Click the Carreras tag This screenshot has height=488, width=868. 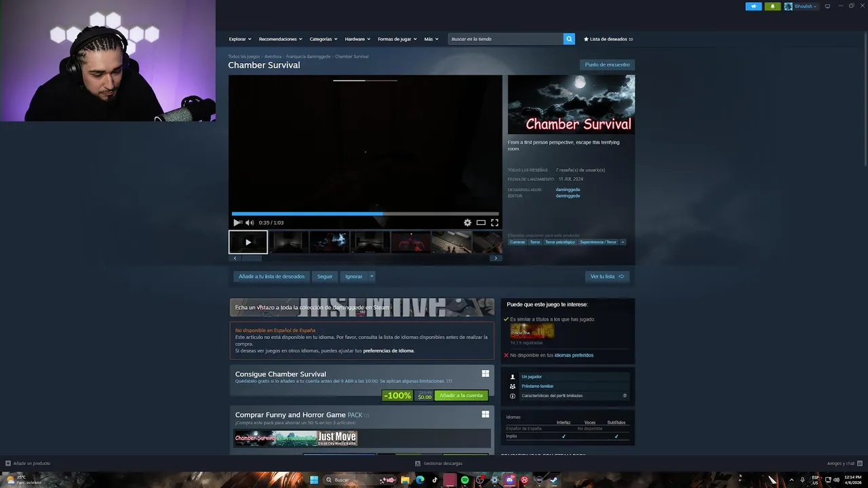click(x=517, y=242)
